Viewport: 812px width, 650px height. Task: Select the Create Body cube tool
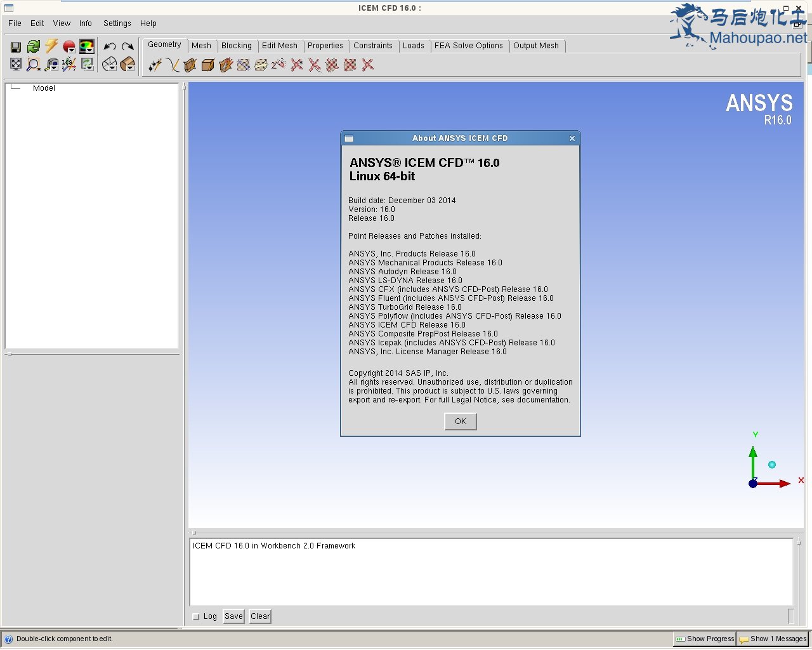tap(208, 65)
